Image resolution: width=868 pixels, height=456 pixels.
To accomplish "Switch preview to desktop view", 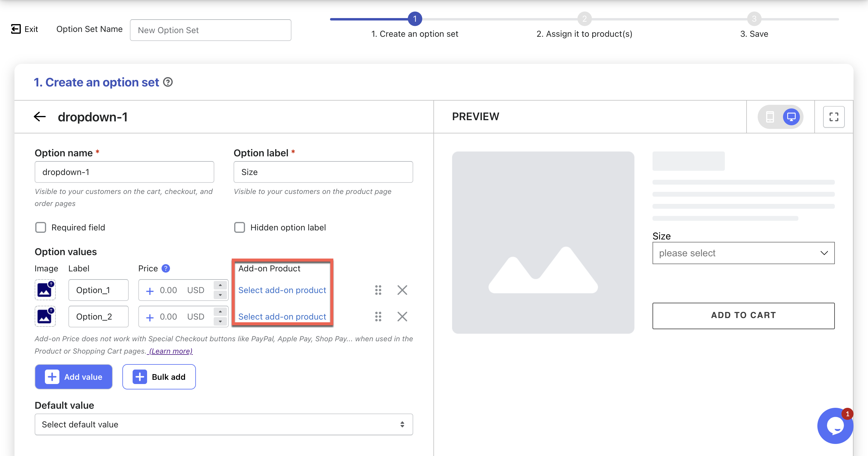I will click(x=791, y=117).
